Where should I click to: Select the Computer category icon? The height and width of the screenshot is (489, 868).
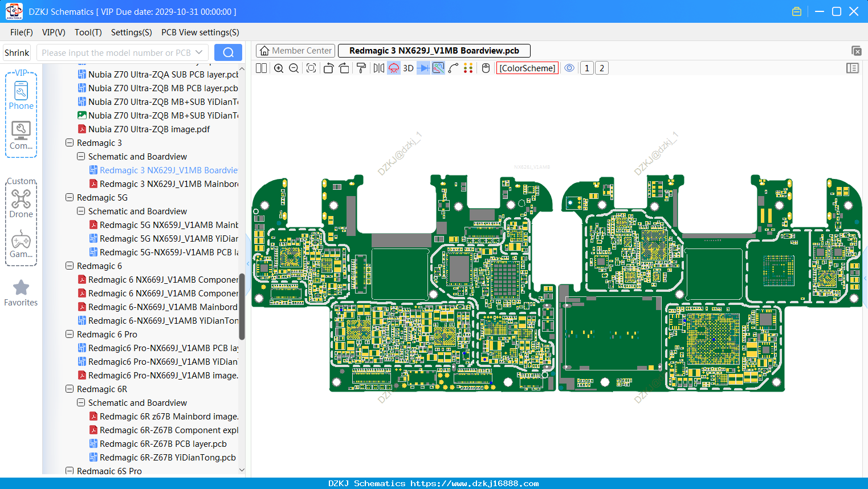click(x=21, y=135)
